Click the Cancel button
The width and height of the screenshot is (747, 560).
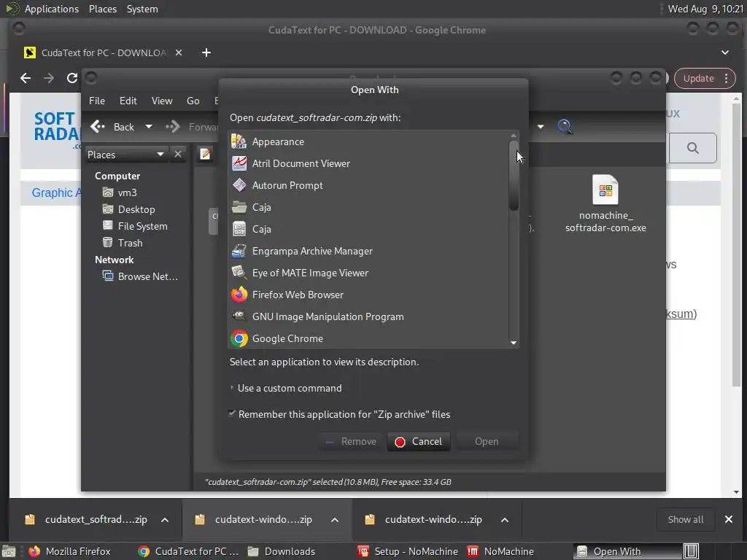(419, 441)
